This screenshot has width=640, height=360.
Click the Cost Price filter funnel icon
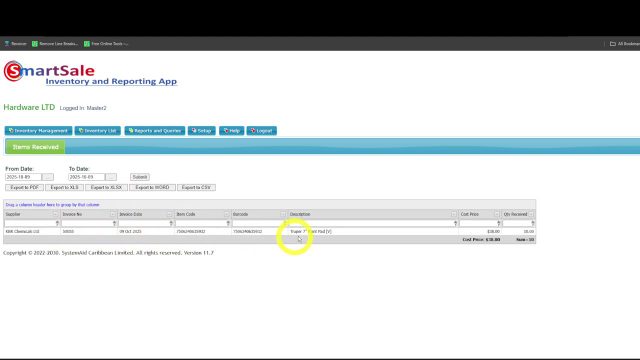coord(498,223)
